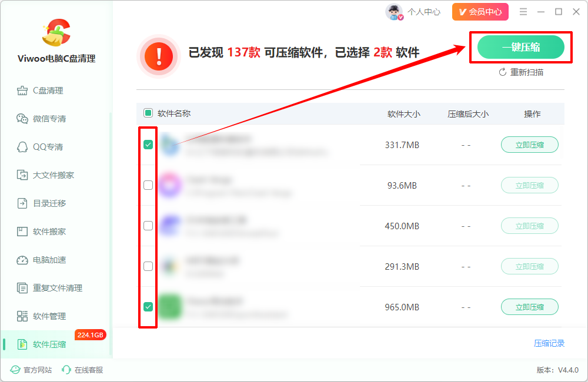Viewport: 588px width, 382px height.
Task: Open the 会员中心 membership button
Action: [x=480, y=12]
